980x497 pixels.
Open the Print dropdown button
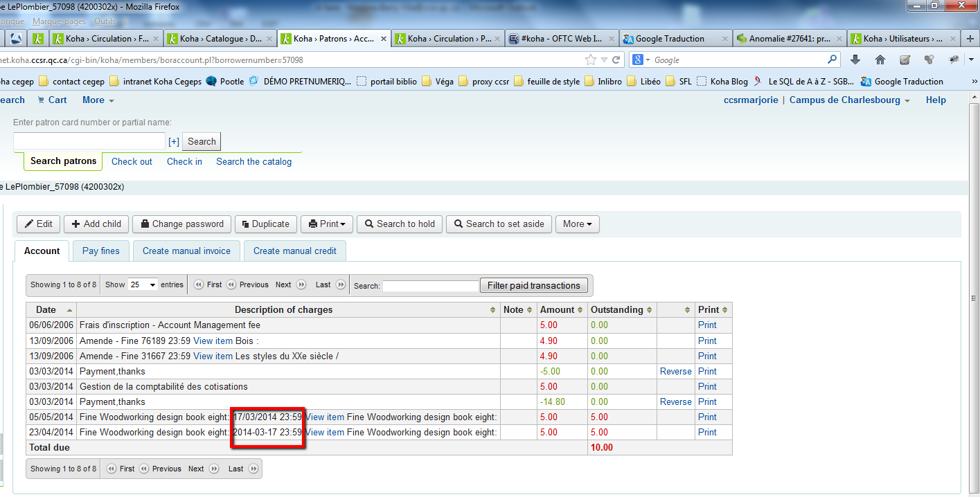coord(327,224)
